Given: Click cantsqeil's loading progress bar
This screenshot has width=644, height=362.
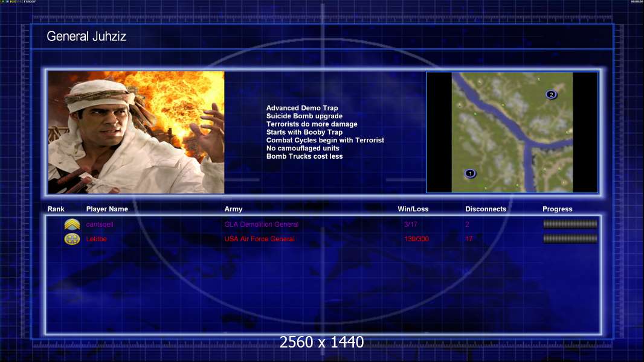Looking at the screenshot, I should click(570, 224).
